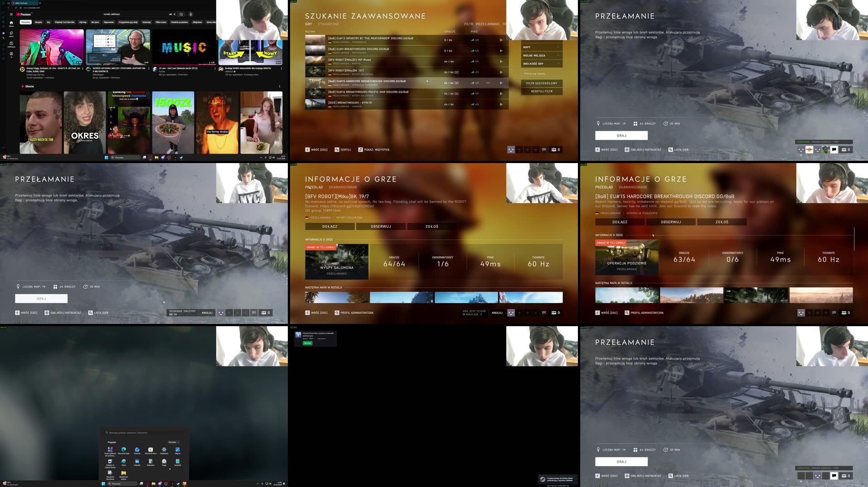Click OBSERWUJ for BoB EU#15 HARDCORE server
The height and width of the screenshot is (487, 868).
(671, 222)
